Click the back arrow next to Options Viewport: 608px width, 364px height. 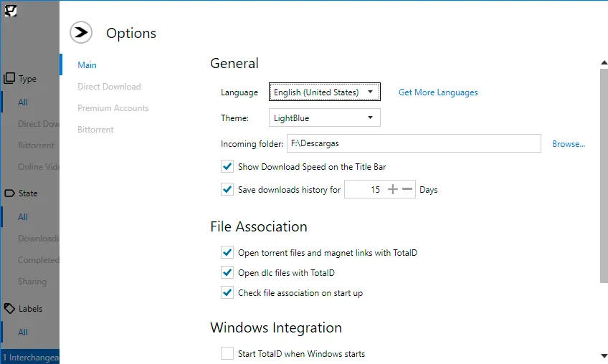coord(81,32)
